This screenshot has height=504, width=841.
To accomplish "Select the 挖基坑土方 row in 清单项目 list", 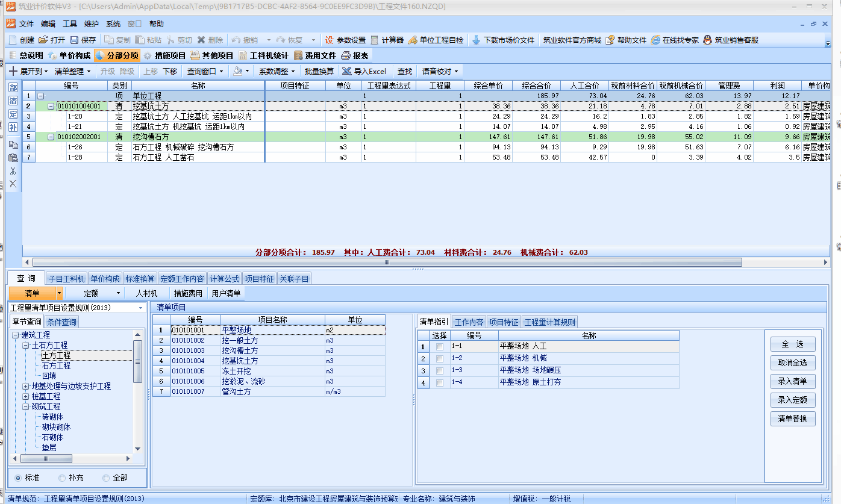I will (240, 361).
